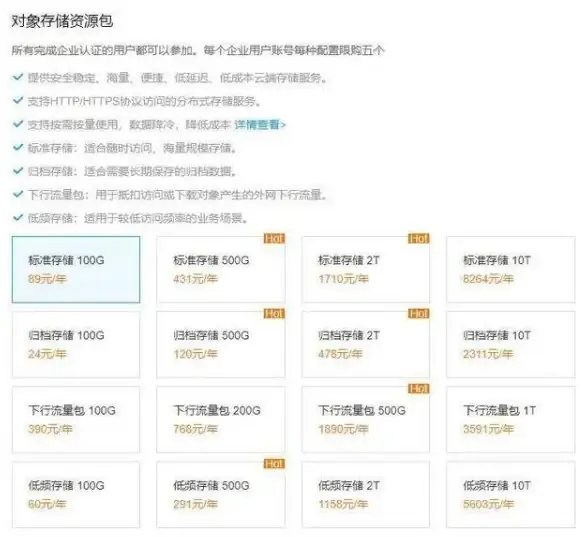The height and width of the screenshot is (537, 588).
Task: Click the 120元/年 price text
Action: 195,354
